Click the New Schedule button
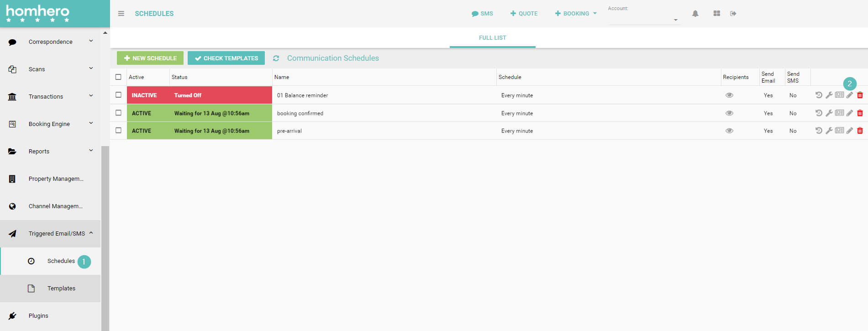Screen dimensions: 868x331 pyautogui.click(x=150, y=58)
